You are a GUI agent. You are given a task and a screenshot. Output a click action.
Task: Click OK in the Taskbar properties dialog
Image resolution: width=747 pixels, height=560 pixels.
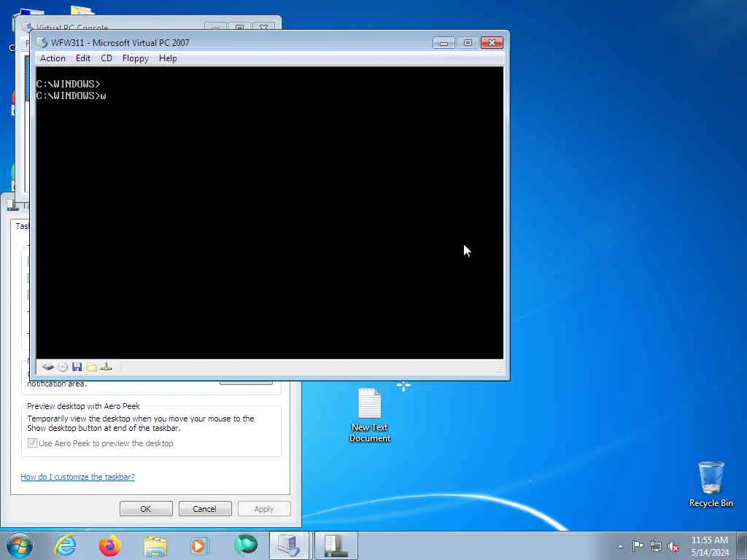(146, 508)
